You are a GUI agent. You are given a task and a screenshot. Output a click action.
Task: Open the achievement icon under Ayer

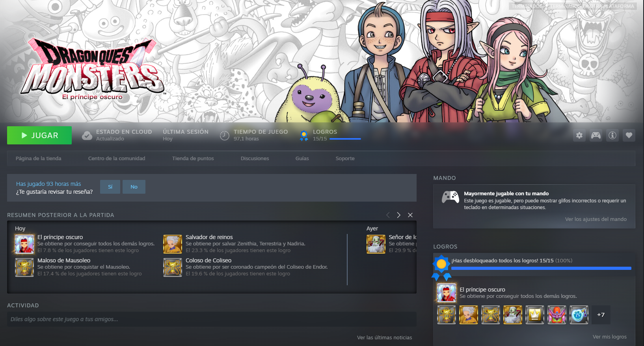coord(376,244)
